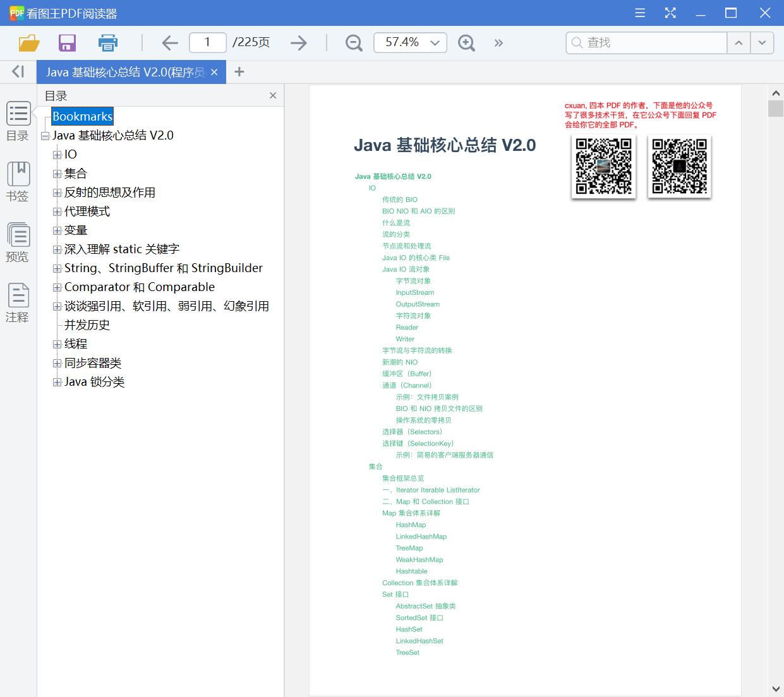The width and height of the screenshot is (784, 697).
Task: Select 代理模式 outline entry text
Action: (87, 211)
